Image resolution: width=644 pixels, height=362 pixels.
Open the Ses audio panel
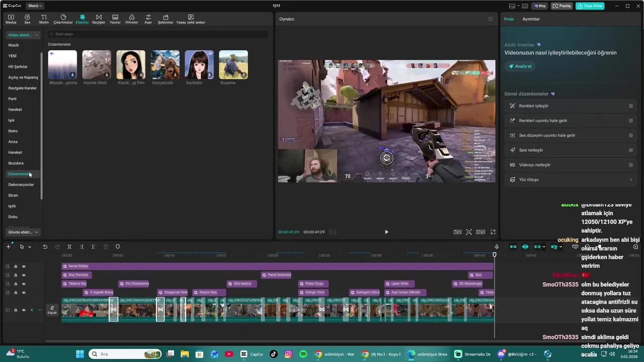[27, 19]
